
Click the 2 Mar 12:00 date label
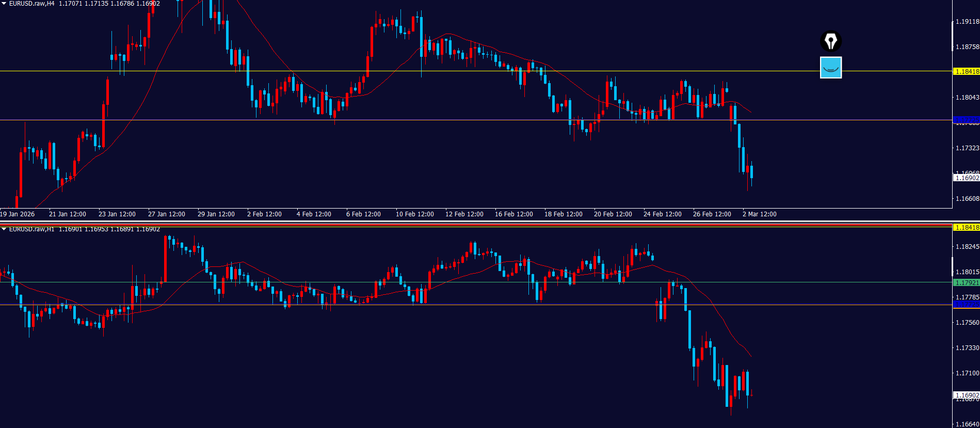coord(759,214)
